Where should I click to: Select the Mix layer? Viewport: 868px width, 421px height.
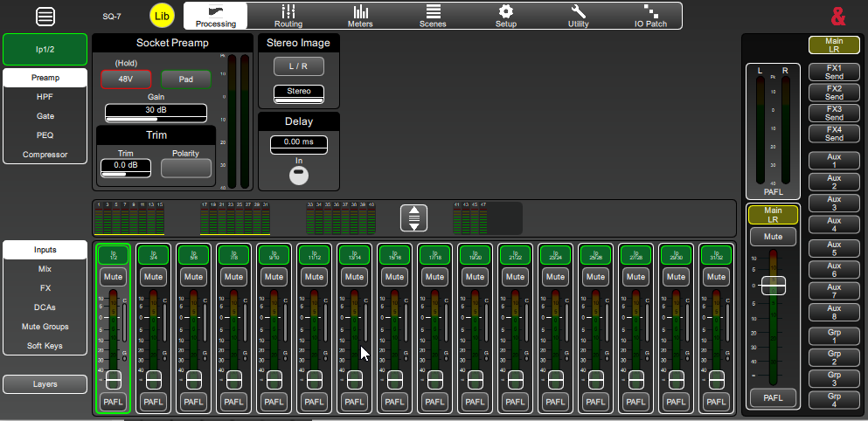pos(45,269)
